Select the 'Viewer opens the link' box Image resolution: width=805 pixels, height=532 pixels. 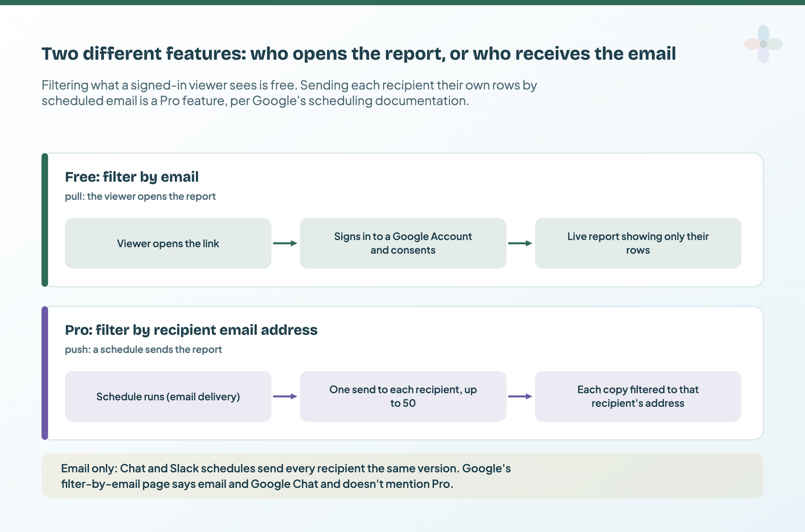(168, 243)
